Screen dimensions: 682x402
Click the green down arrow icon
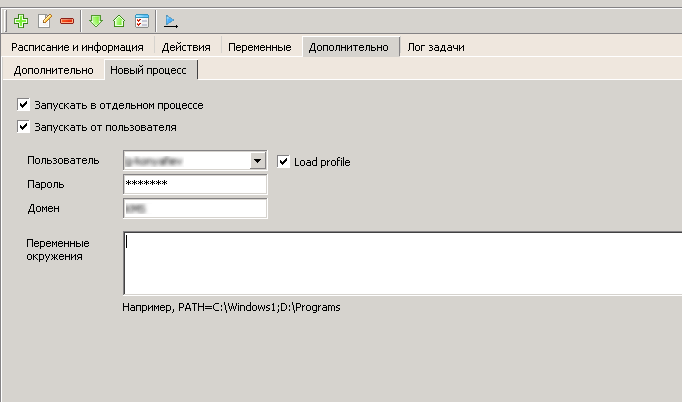click(97, 20)
